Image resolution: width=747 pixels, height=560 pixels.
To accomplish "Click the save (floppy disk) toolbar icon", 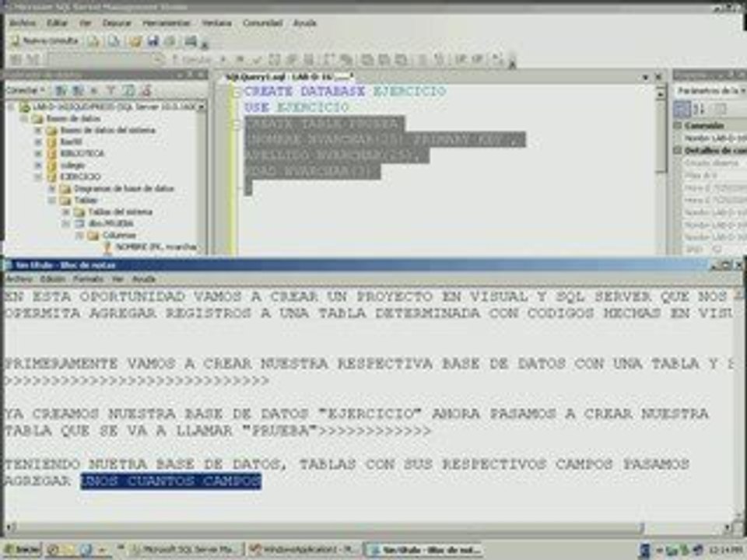I will [x=153, y=41].
